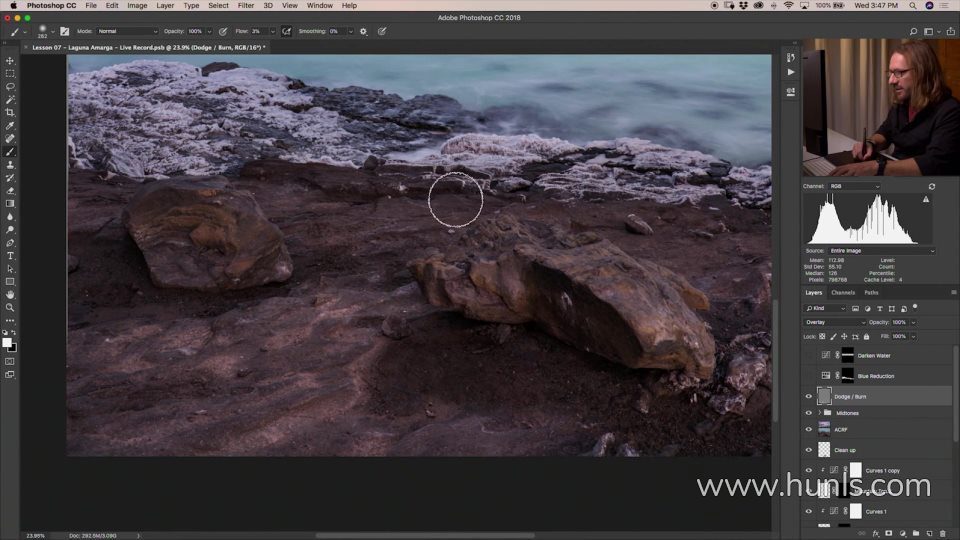Screen dimensions: 960x540
Task: Select the Rectangle shape tool
Action: 10,282
